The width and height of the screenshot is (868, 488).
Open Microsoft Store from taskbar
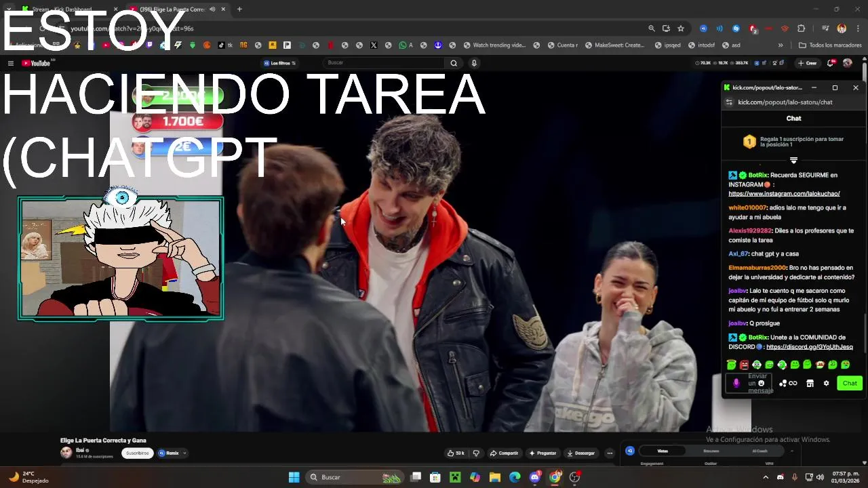(x=435, y=477)
